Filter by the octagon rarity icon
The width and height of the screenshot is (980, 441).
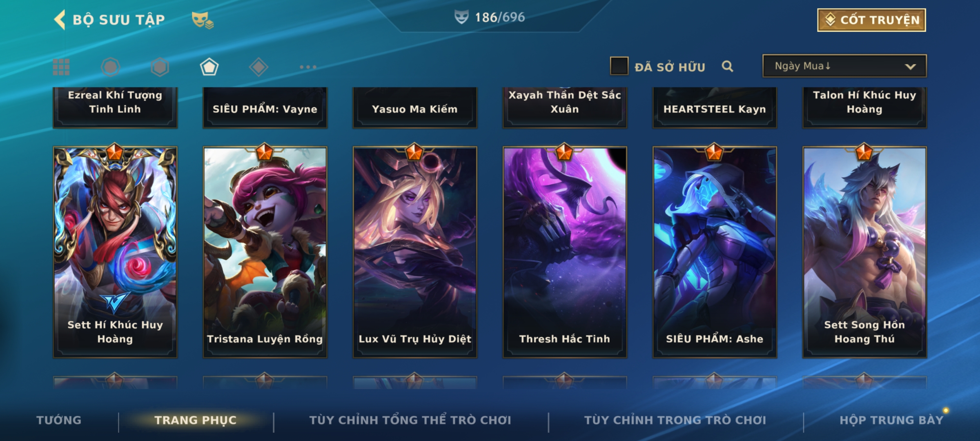(x=110, y=67)
